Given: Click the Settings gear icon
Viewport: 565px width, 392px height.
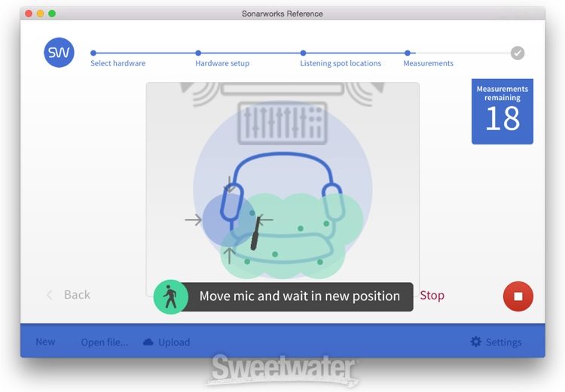Looking at the screenshot, I should point(476,342).
